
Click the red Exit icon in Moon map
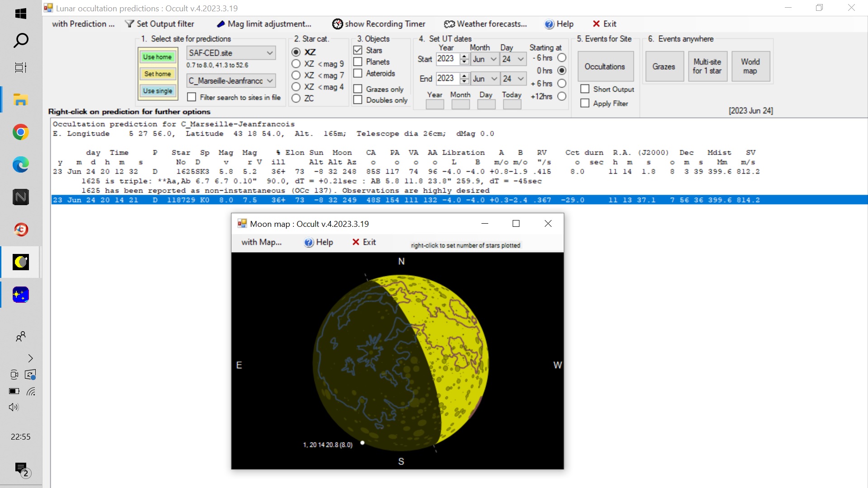point(356,242)
